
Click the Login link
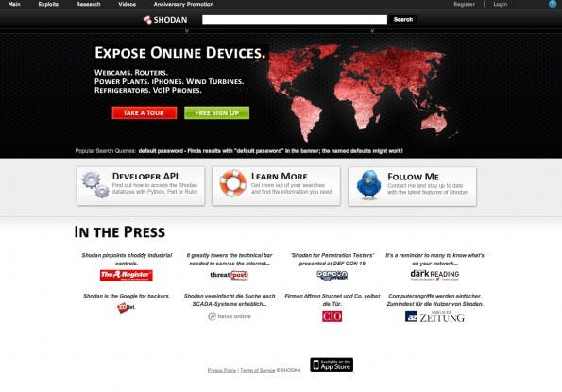click(x=500, y=5)
